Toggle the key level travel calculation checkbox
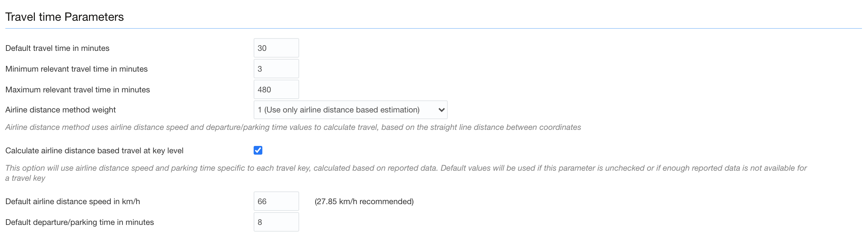This screenshot has width=868, height=247. [258, 151]
